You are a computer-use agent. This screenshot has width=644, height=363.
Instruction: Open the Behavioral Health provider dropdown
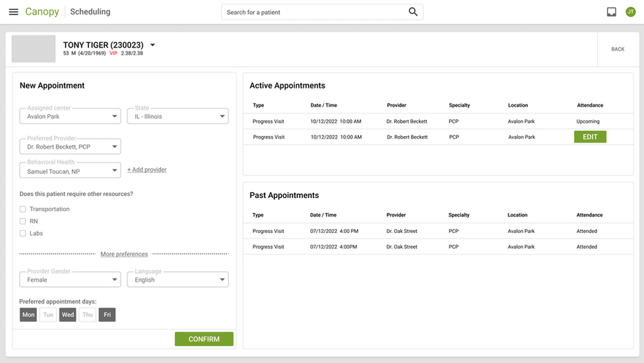pos(70,171)
